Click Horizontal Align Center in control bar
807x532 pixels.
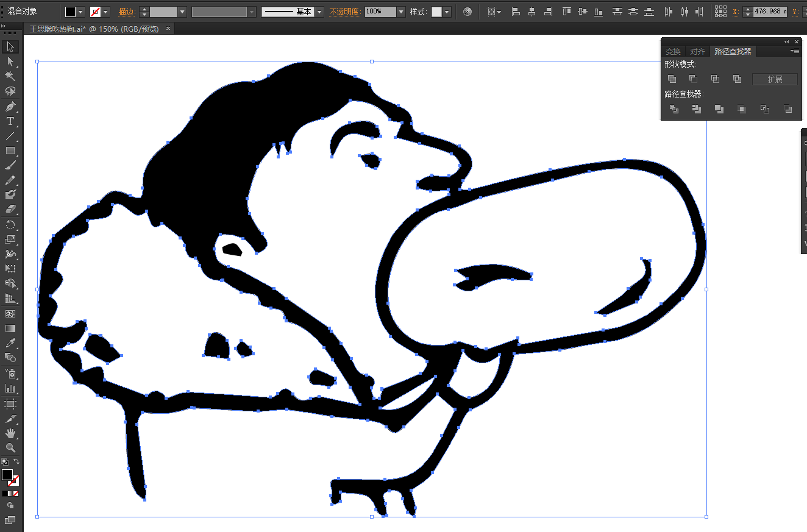coord(532,12)
